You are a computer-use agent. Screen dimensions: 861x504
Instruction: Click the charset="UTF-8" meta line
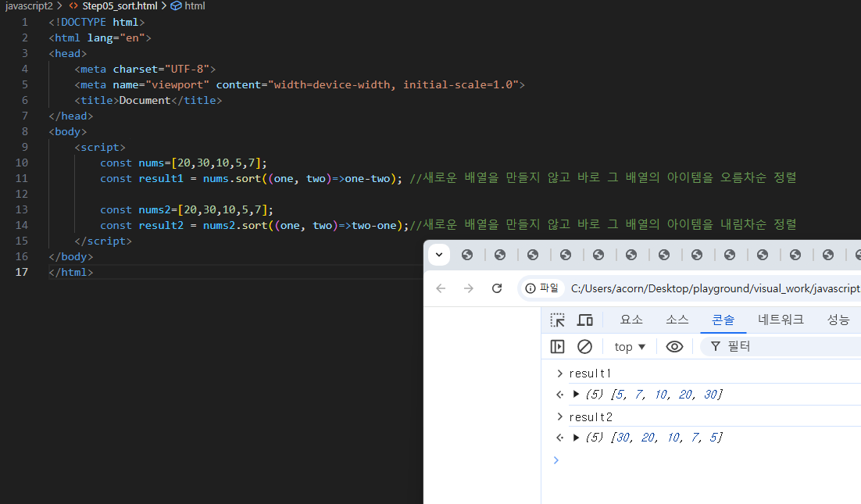(x=145, y=70)
